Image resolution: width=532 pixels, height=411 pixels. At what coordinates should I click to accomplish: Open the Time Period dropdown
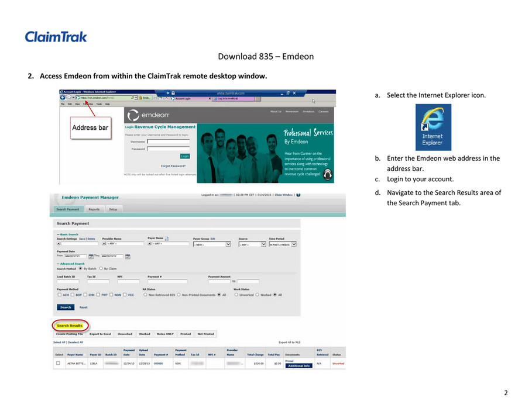coord(283,244)
